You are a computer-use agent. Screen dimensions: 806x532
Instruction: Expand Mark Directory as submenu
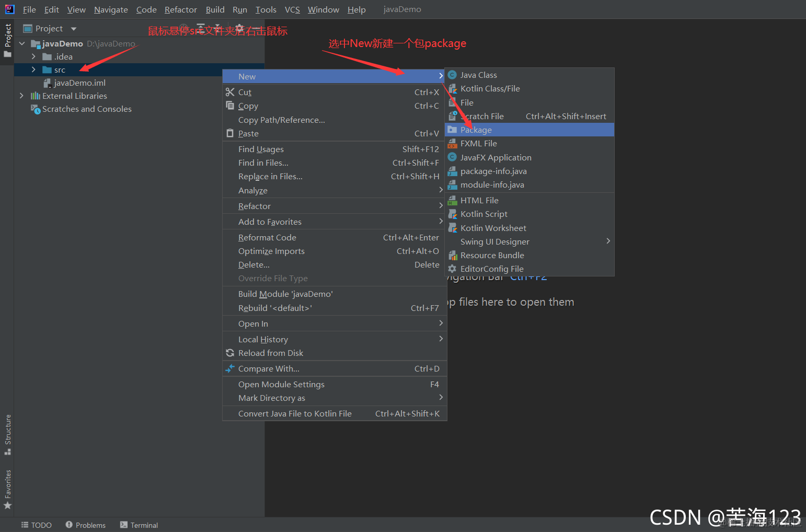coord(335,398)
